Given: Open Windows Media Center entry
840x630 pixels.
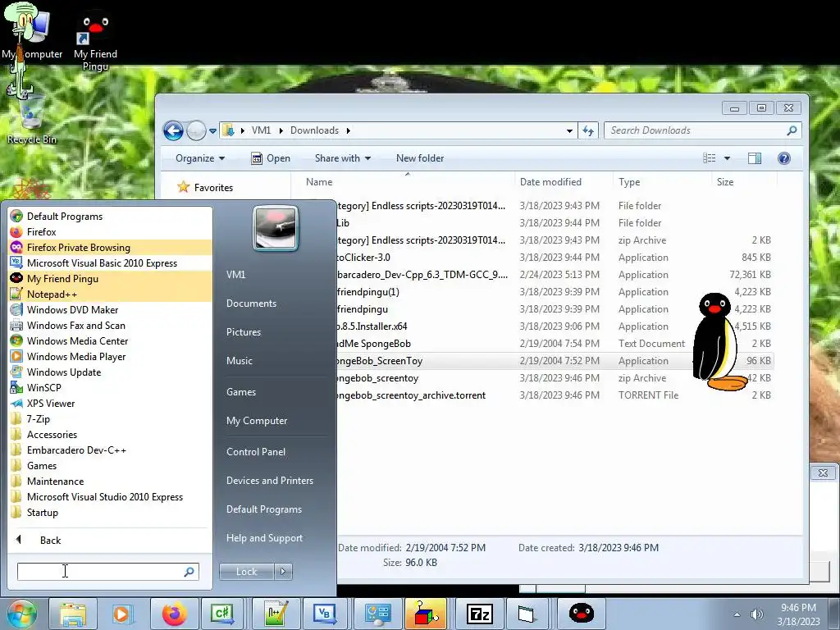Looking at the screenshot, I should tap(111, 340).
